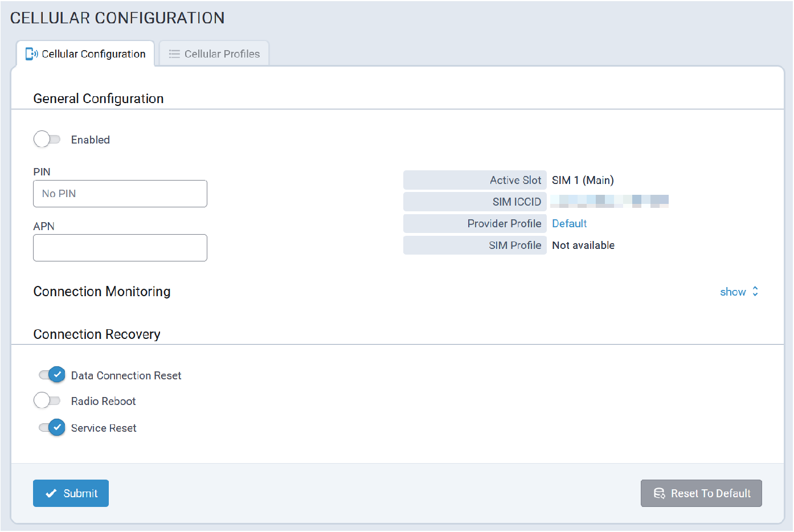Enable the cellular Enabled switch

47,140
